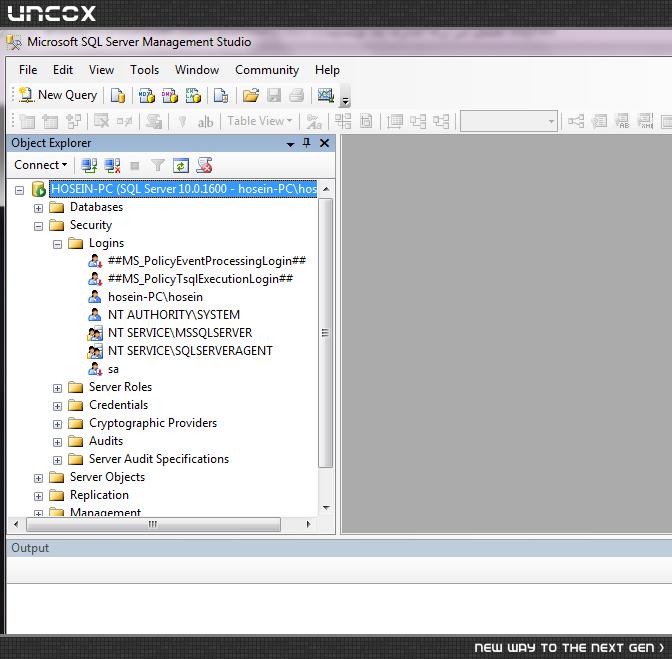Click the Server Roles folder label
Screen dimensions: 672x659
coord(120,387)
